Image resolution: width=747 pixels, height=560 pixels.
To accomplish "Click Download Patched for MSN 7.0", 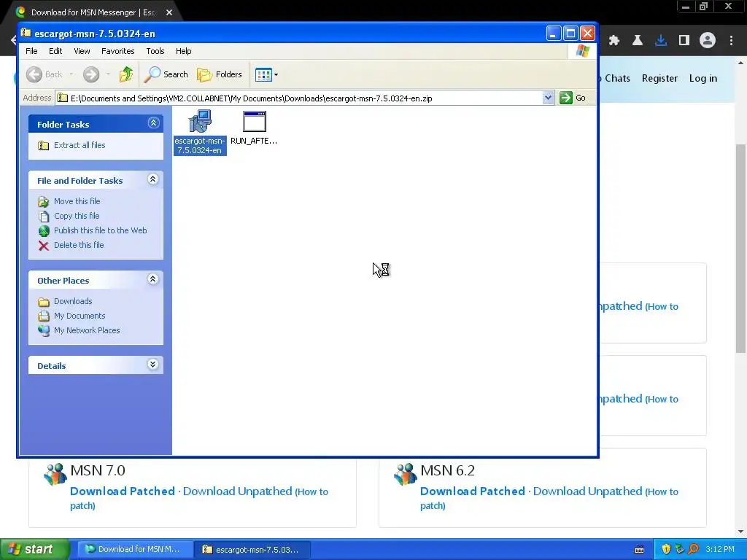I will pyautogui.click(x=123, y=491).
